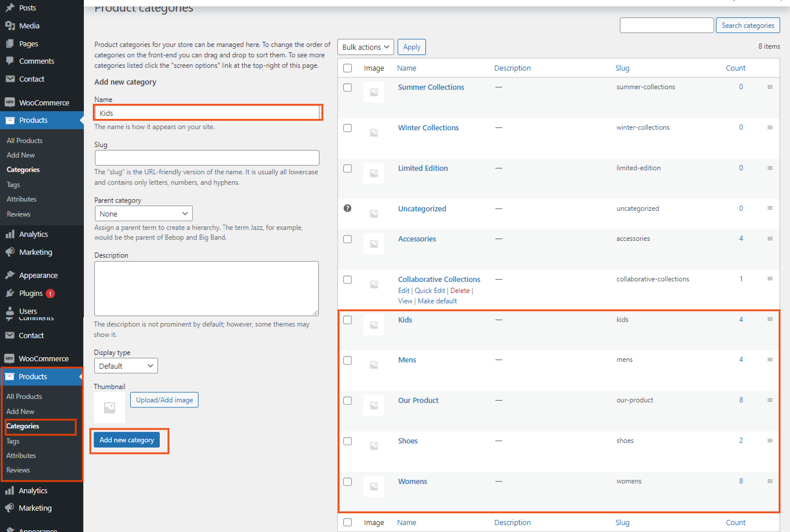This screenshot has width=790, height=532.
Task: Click the Plugins plug icon
Action: coord(10,293)
